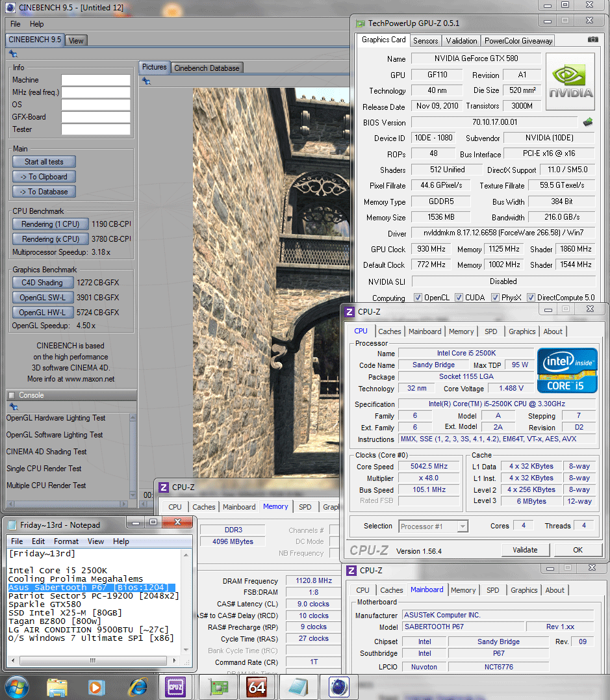Select the Single CPU Render Test console entry

44,469
